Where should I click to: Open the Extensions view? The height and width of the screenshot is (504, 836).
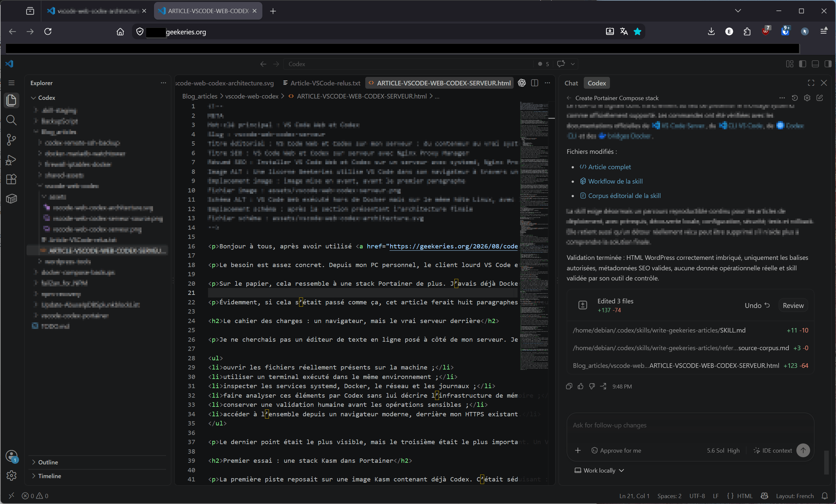tap(11, 179)
